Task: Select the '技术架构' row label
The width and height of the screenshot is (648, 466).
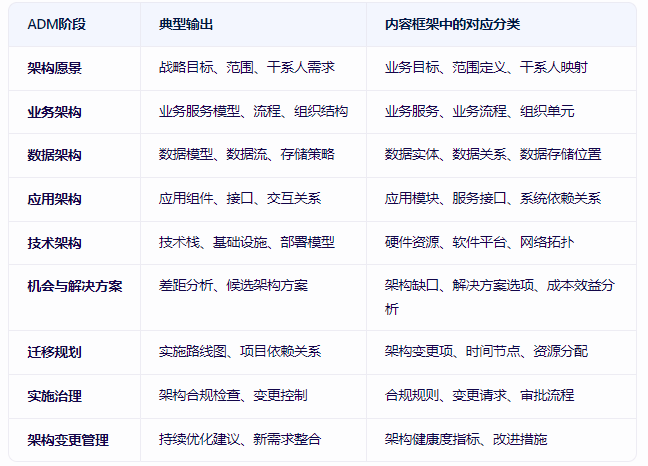Action: [x=55, y=243]
